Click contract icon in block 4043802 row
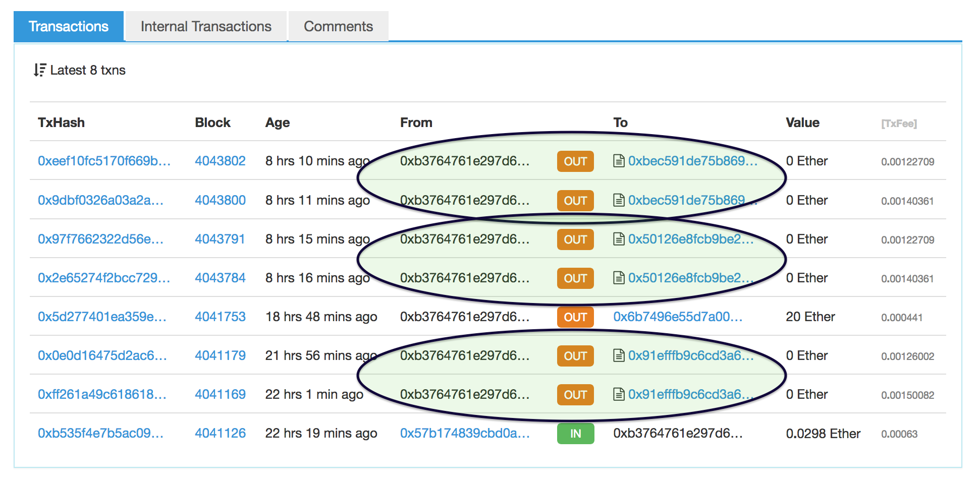980x483 pixels. [x=619, y=161]
